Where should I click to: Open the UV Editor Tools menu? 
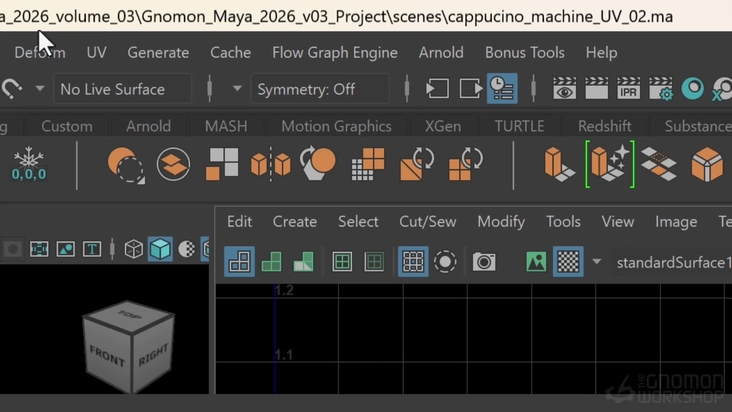563,222
